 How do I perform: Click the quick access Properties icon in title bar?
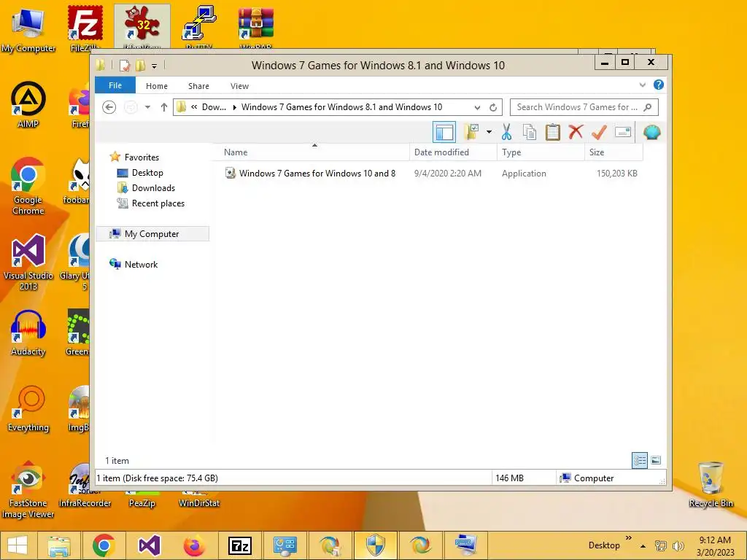pos(124,65)
